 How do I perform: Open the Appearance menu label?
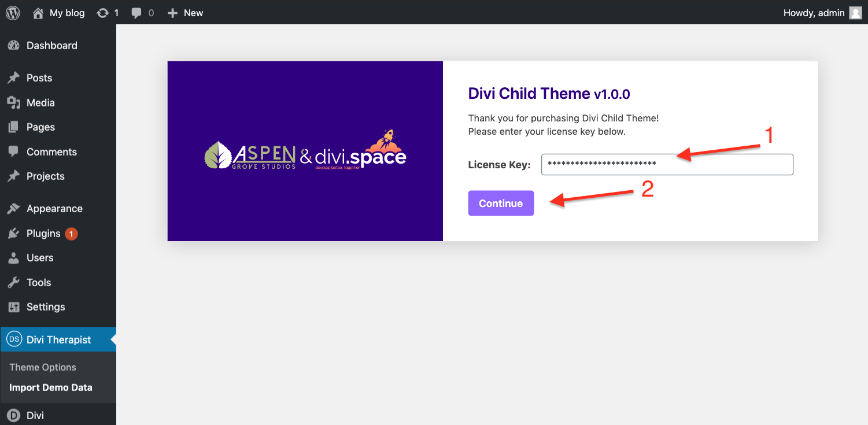54,209
